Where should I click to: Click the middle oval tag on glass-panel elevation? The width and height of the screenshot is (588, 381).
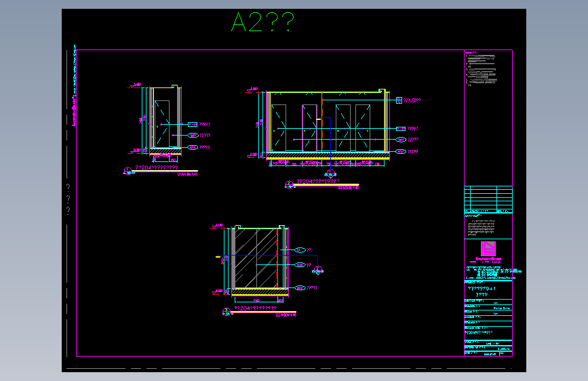coord(300,265)
